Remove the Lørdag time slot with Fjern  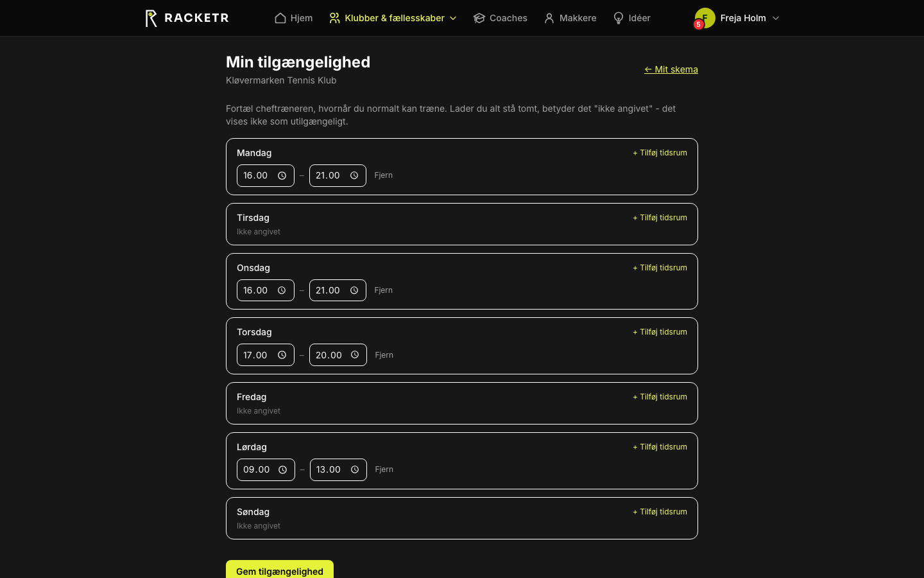click(384, 469)
